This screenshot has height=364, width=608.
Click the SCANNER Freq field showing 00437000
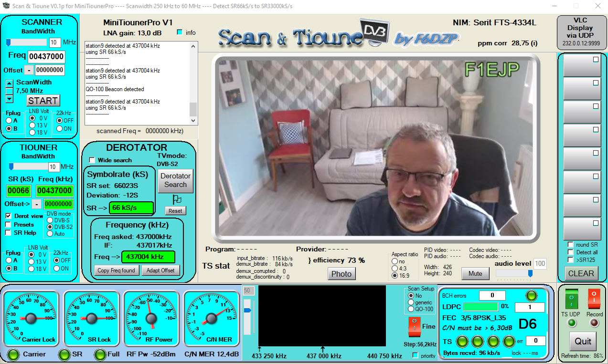coord(46,57)
